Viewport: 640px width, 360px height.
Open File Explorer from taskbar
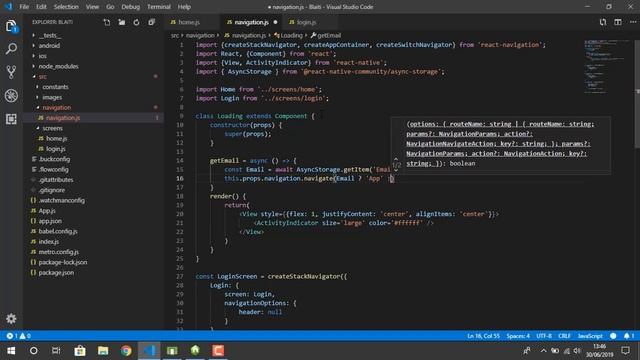[x=103, y=351]
